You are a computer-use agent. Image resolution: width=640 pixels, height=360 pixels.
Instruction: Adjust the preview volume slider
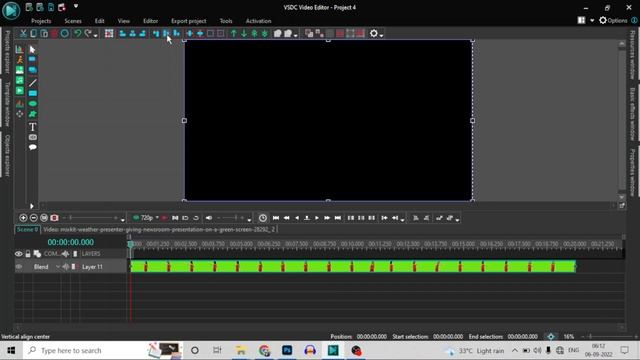pos(231,218)
